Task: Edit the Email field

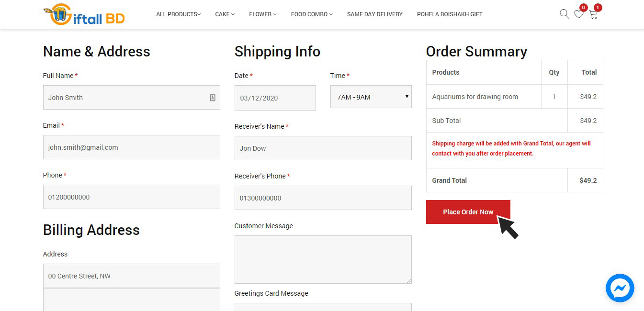Action: tap(132, 147)
